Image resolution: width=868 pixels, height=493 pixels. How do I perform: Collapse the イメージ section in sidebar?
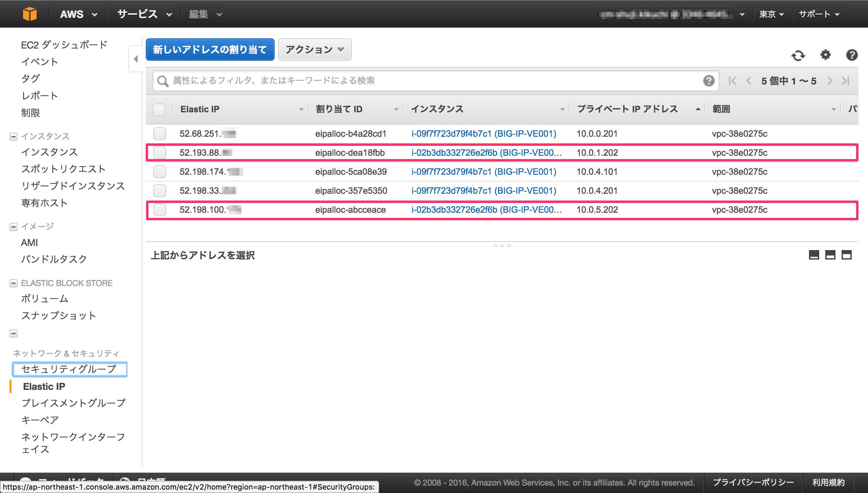tap(14, 227)
